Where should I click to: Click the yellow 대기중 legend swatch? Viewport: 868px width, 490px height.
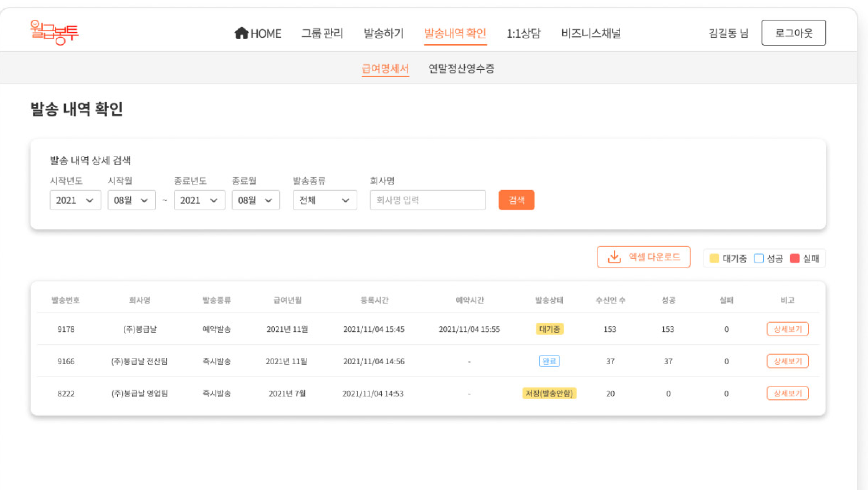coord(714,258)
